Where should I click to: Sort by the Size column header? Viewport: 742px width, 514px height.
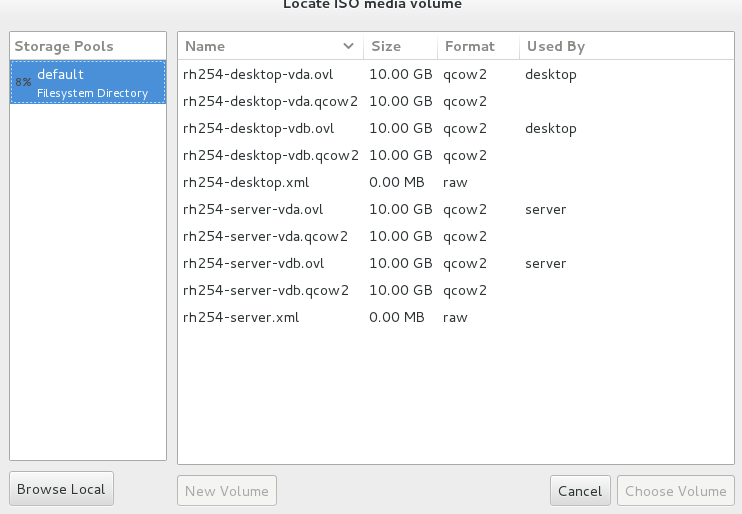(400, 46)
